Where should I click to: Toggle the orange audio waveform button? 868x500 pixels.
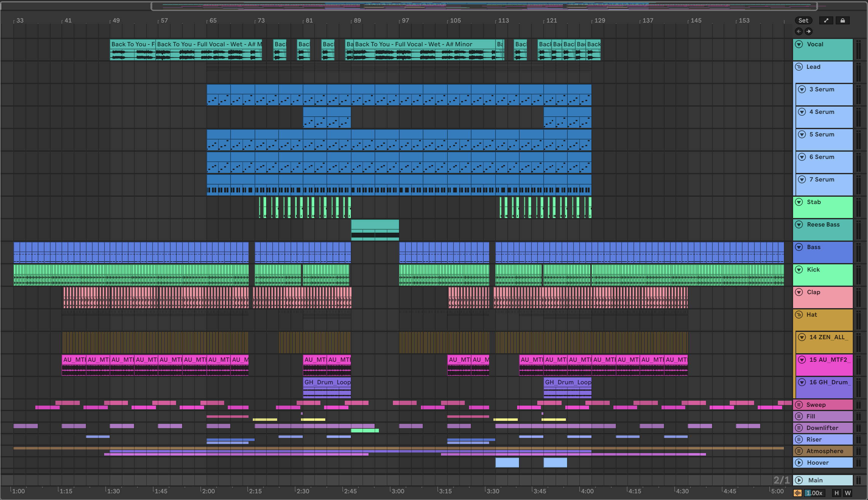pos(797,493)
